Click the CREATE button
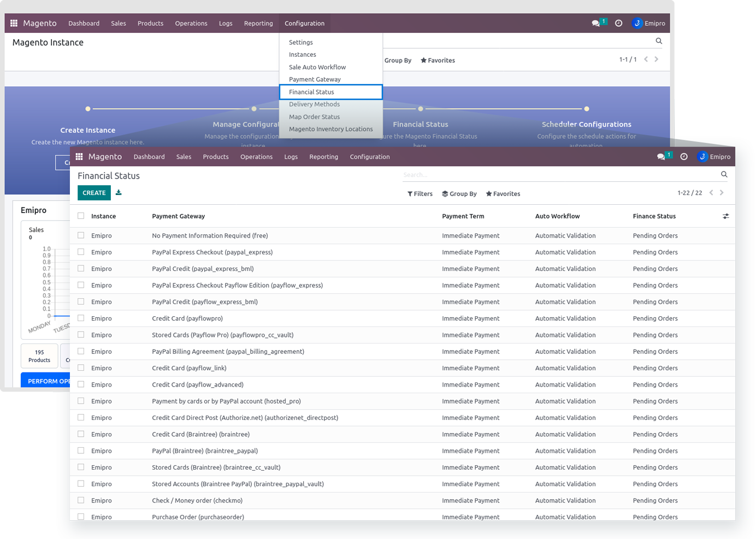The height and width of the screenshot is (539, 756). (x=94, y=193)
